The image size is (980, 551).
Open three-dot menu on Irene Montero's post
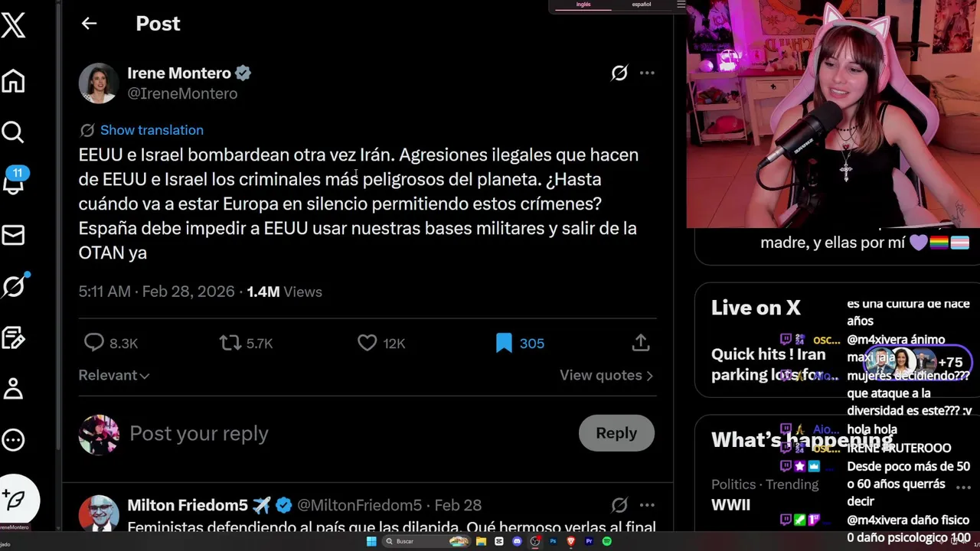647,73
